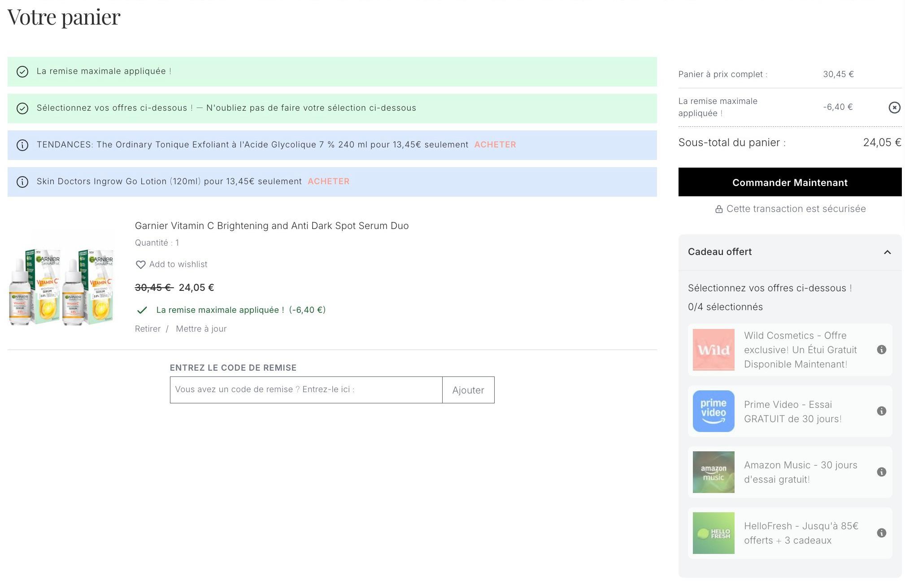
Task: Choose Wild Cosmetics Étui Gratuit offer text
Action: pos(800,350)
